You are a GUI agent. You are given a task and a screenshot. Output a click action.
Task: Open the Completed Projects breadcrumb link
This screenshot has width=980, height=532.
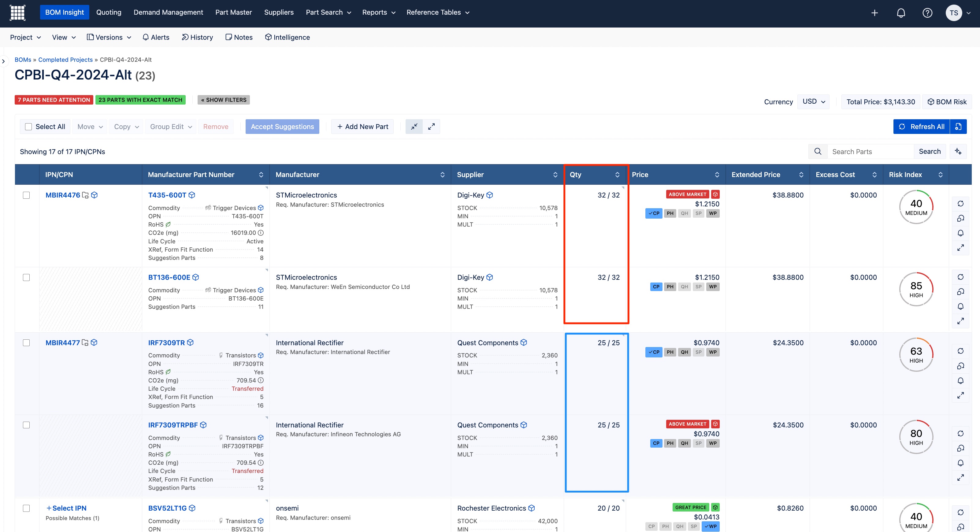click(x=65, y=60)
